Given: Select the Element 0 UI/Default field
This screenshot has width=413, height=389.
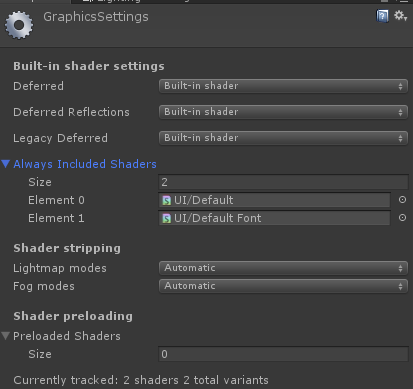Looking at the screenshot, I should point(274,200).
